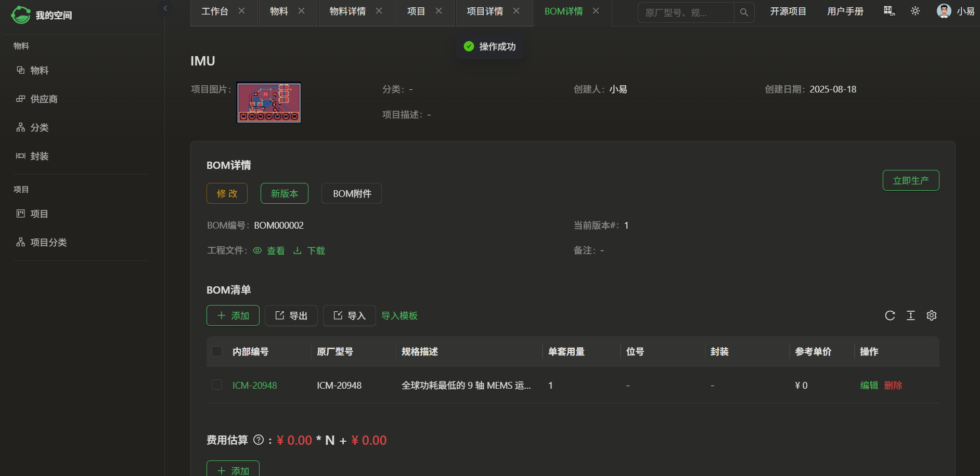
Task: Refresh the BOM list table
Action: tap(890, 315)
